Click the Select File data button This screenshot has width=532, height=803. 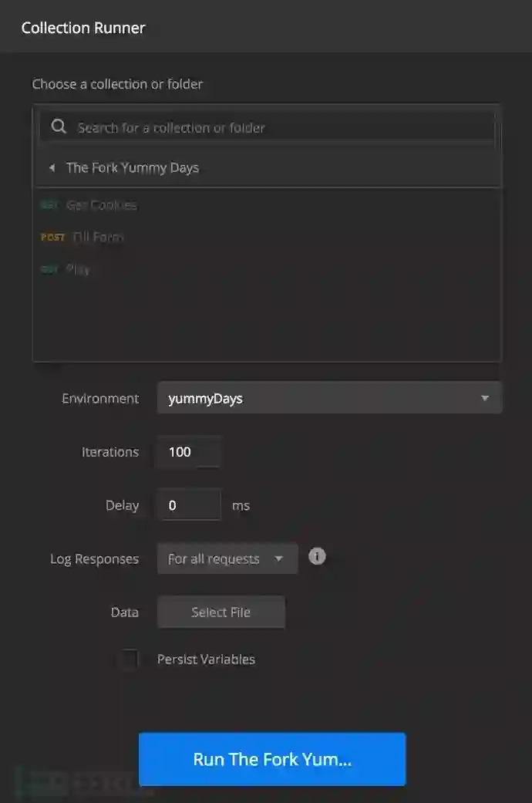(221, 612)
